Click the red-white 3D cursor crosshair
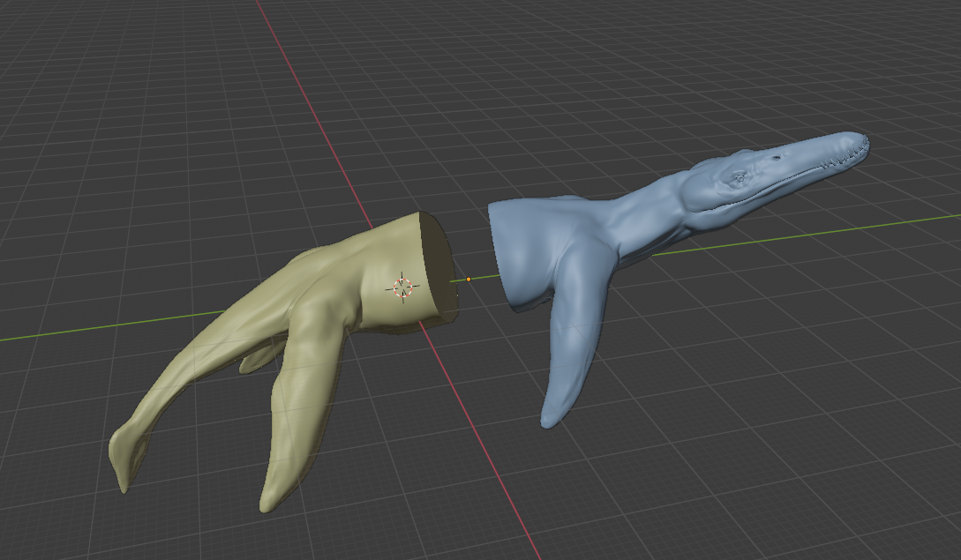Viewport: 961px width, 560px height. [402, 287]
